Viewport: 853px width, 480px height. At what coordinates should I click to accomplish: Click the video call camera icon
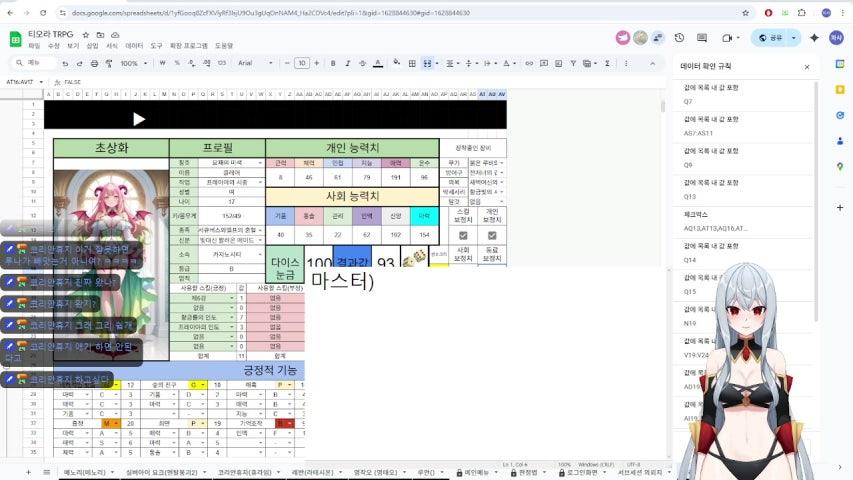pos(727,38)
